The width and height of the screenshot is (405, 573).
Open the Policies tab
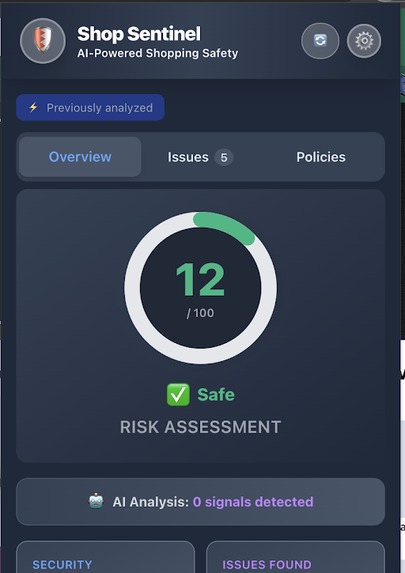321,157
